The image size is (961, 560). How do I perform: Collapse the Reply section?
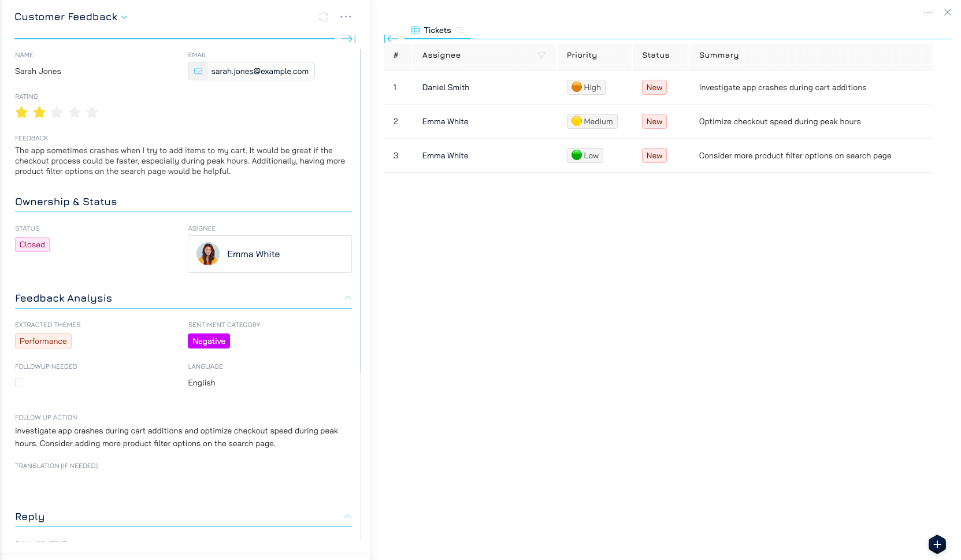pos(347,517)
